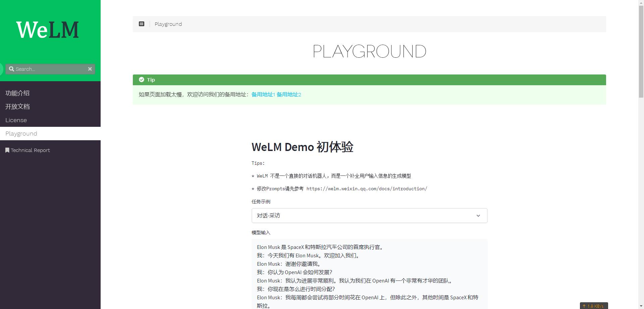
Task: Click the PLAYGROUND page title
Action: click(369, 51)
